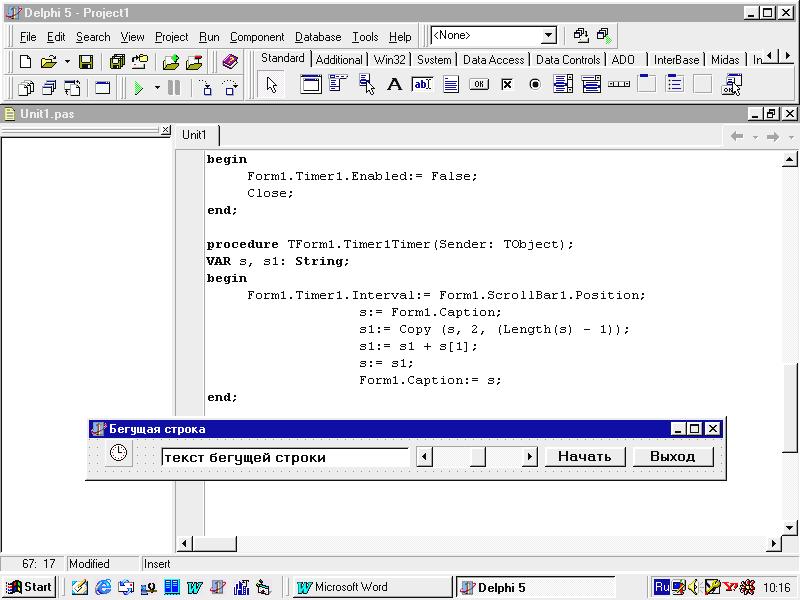This screenshot has height=600, width=800.
Task: Click the Timer component on the form
Action: [118, 453]
